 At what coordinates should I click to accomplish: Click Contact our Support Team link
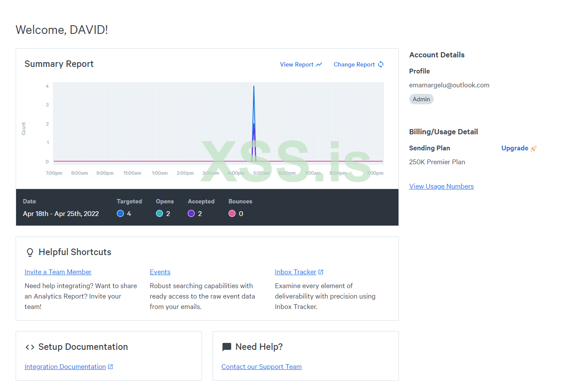(x=261, y=367)
